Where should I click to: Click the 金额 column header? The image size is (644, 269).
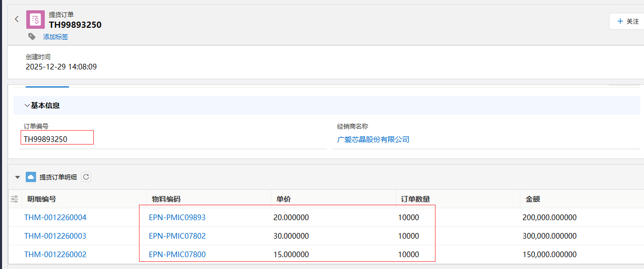tap(533, 199)
